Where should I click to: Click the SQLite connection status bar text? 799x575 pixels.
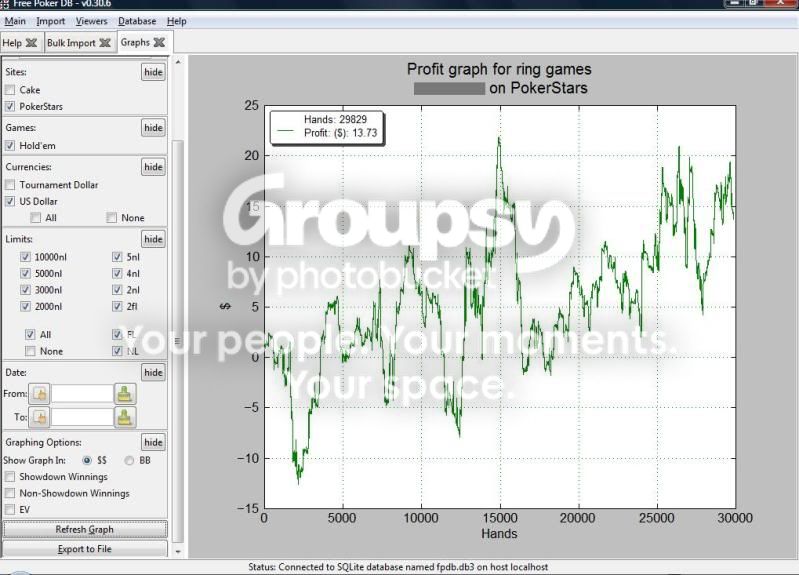pos(398,566)
